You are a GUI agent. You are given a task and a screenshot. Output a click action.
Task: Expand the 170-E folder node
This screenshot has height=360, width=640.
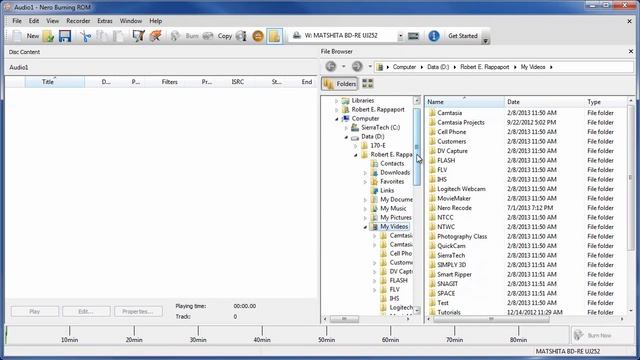(x=356, y=146)
